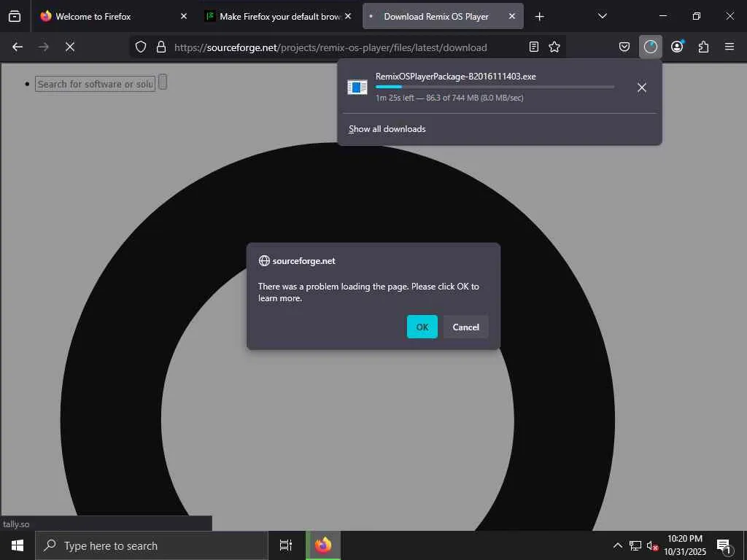This screenshot has height=560, width=747.
Task: Focus the Search for software field
Action: (96, 85)
